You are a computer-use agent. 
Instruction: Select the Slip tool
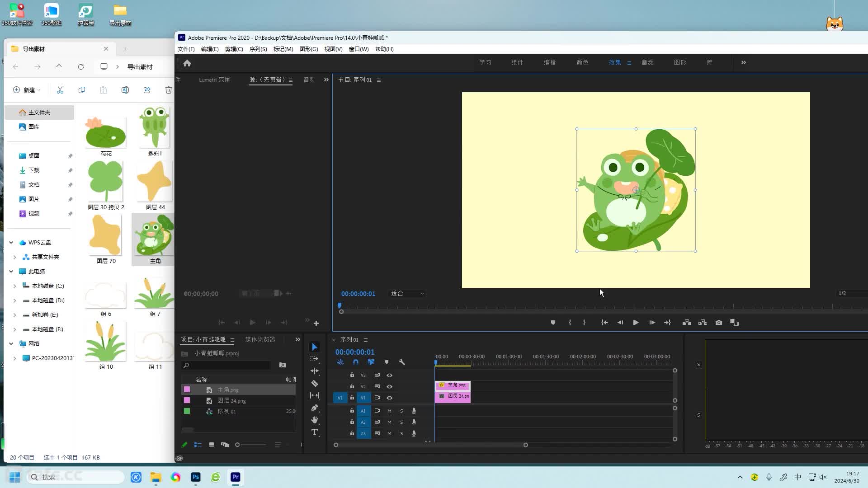coord(315,395)
